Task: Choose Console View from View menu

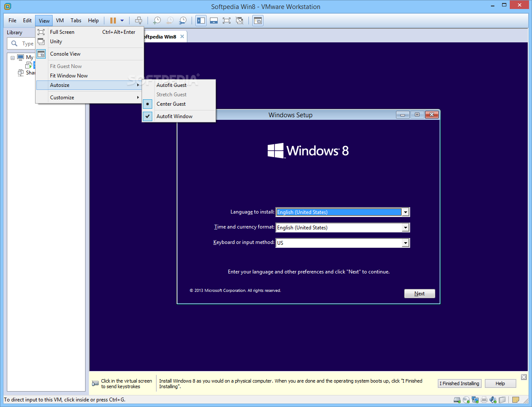Action: click(89, 54)
